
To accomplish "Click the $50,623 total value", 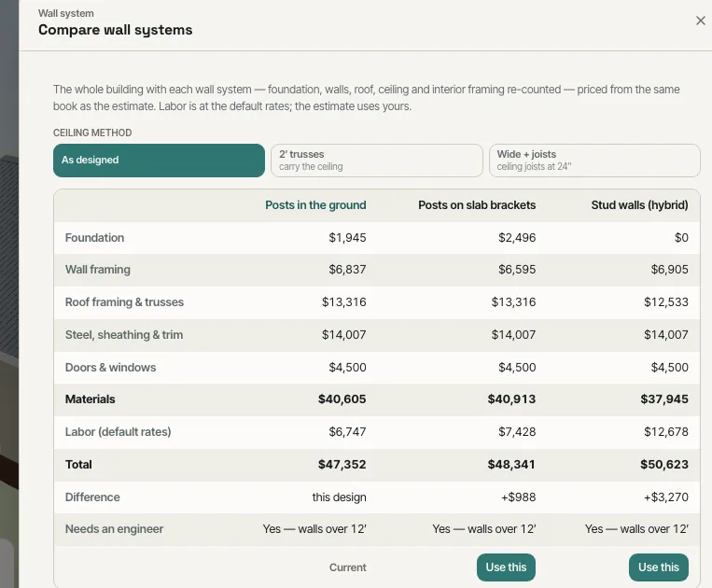I will [x=664, y=465].
